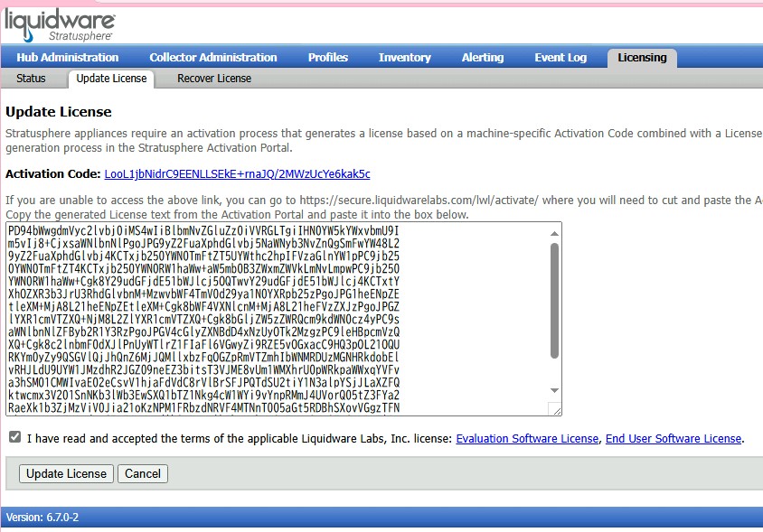This screenshot has width=763, height=532.
Task: Select the Licensing tab
Action: pyautogui.click(x=643, y=58)
